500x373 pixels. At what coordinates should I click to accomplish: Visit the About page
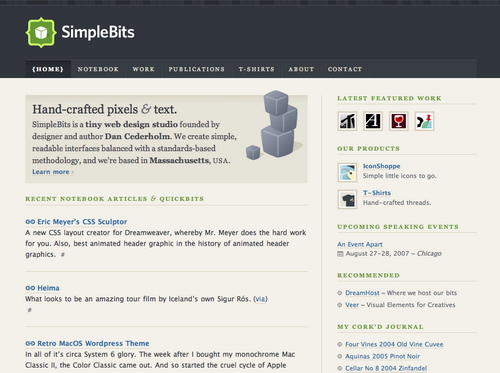[x=301, y=69]
